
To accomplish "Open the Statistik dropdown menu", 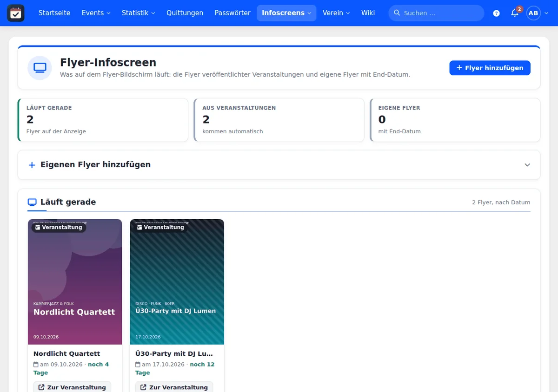I will (139, 13).
